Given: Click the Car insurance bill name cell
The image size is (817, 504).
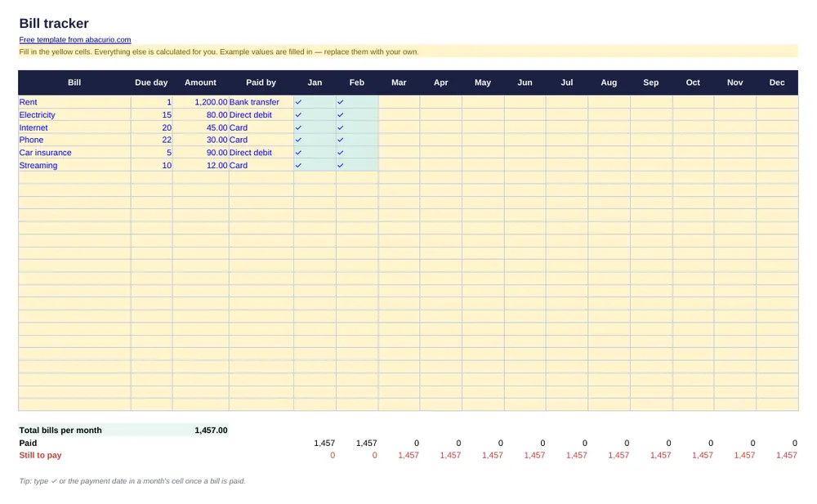Looking at the screenshot, I should click(x=74, y=153).
